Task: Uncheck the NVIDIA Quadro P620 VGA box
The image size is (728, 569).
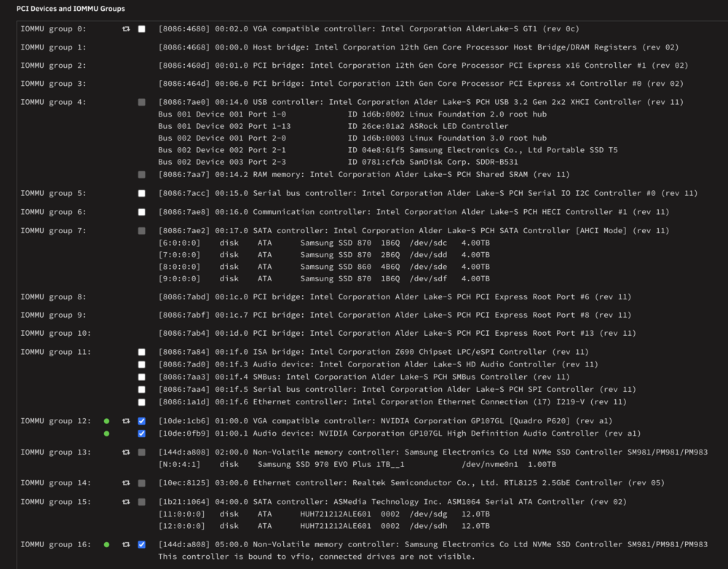Action: tap(142, 421)
